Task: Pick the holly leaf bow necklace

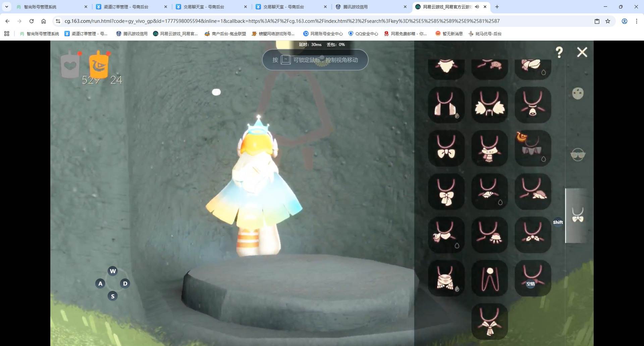Action: coord(533,235)
